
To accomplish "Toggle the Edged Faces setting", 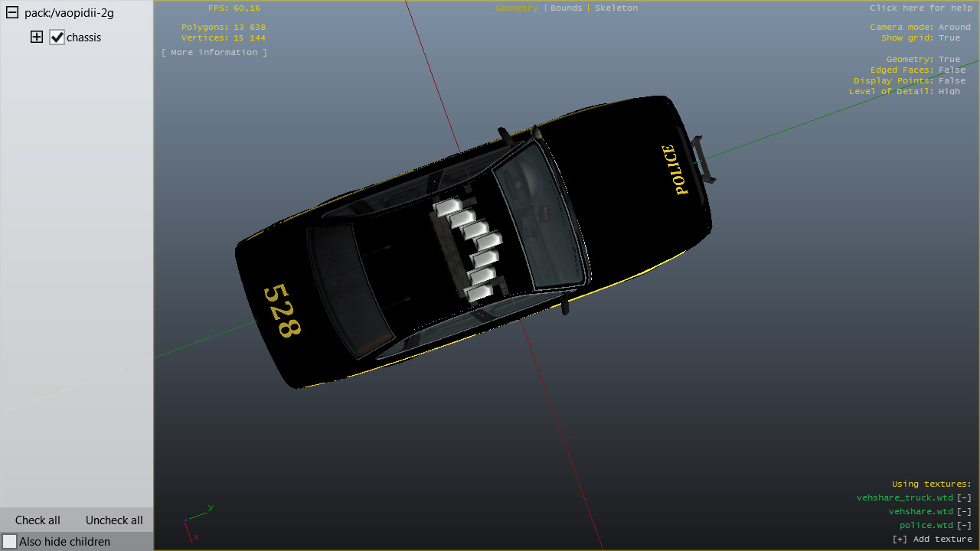I will pyautogui.click(x=952, y=70).
